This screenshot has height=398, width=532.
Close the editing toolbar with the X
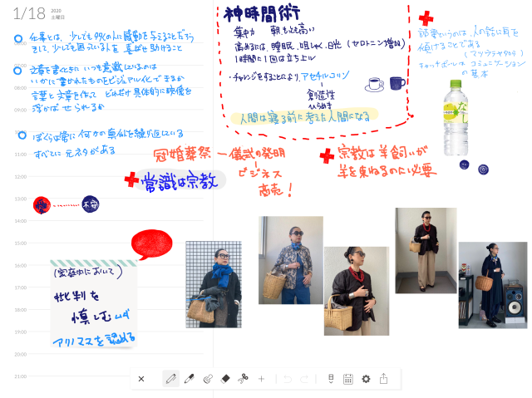(141, 379)
